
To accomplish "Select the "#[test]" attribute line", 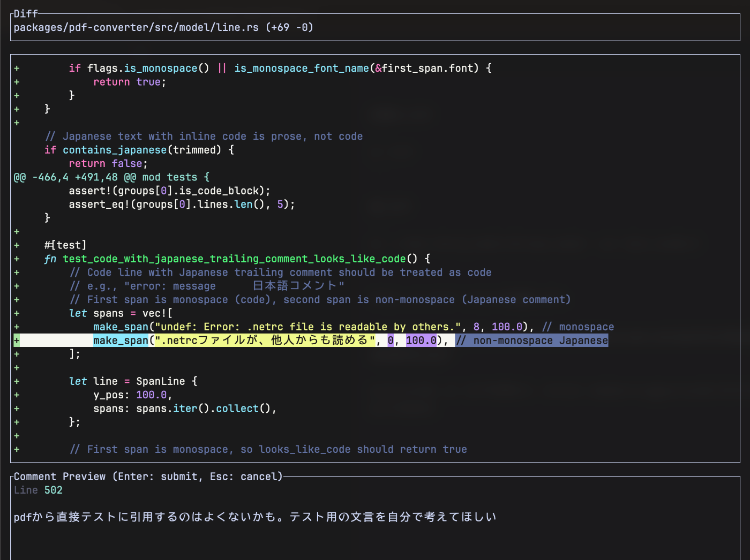I will tap(65, 245).
